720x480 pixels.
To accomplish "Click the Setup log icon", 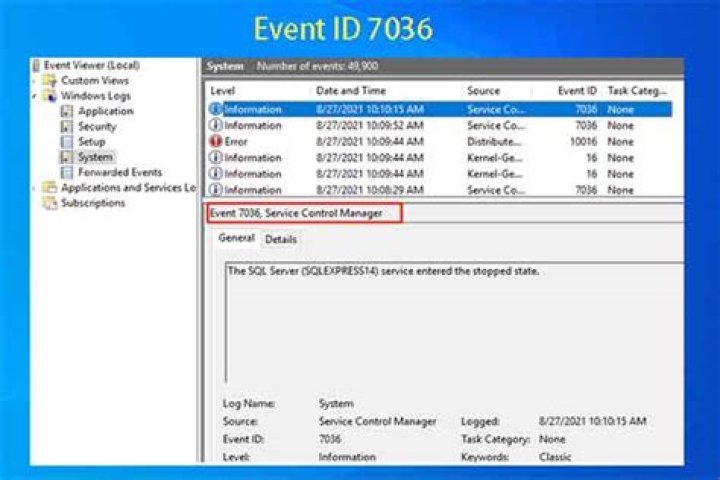I will pos(67,141).
